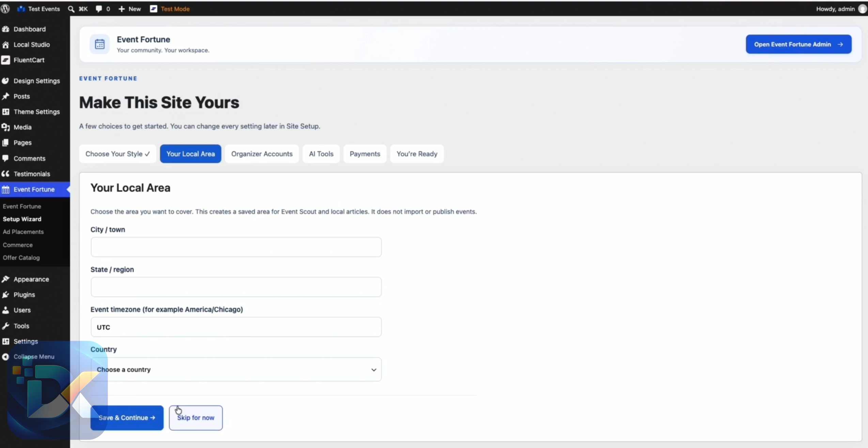Click the Media sidebar icon
This screenshot has height=448, width=868.
click(x=5, y=127)
